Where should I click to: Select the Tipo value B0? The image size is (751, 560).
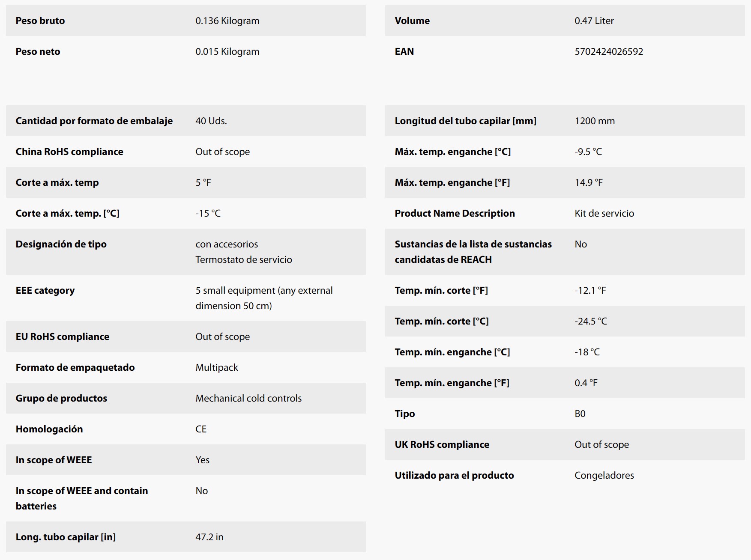click(x=580, y=414)
